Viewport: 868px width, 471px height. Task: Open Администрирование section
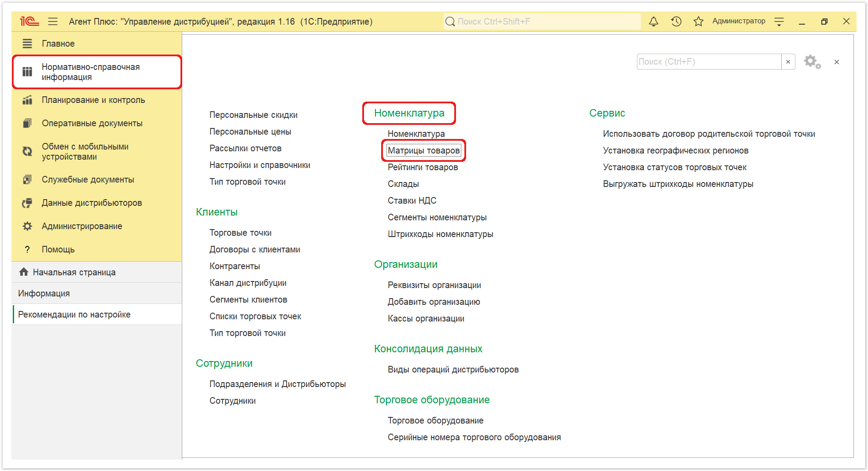coord(82,226)
